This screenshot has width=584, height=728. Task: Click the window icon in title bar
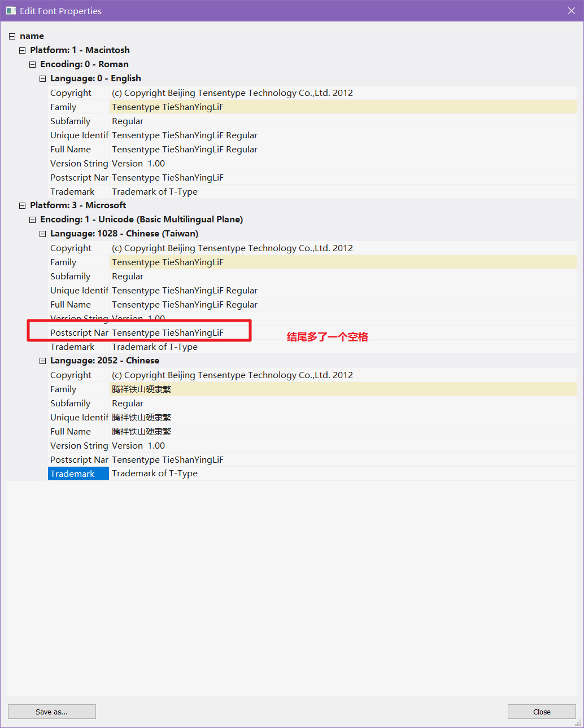[x=11, y=11]
